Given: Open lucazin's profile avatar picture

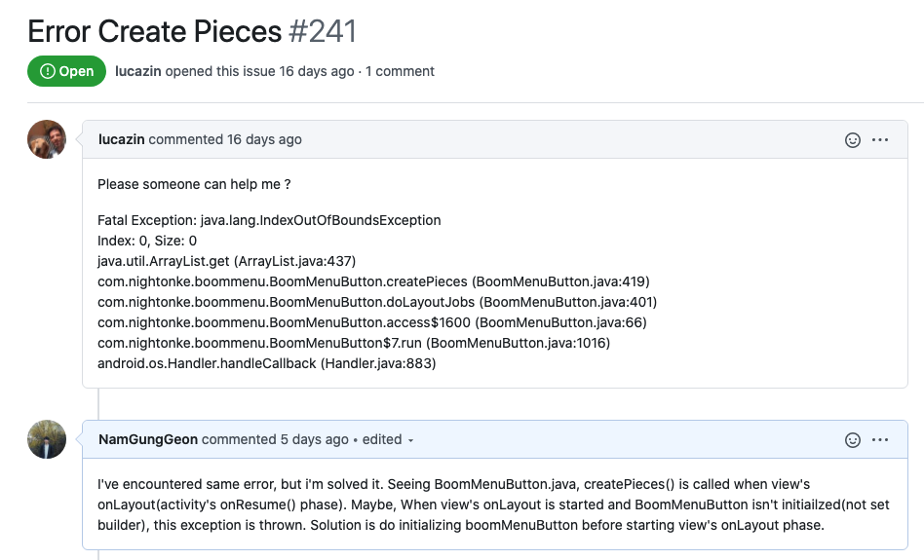Looking at the screenshot, I should 47,139.
